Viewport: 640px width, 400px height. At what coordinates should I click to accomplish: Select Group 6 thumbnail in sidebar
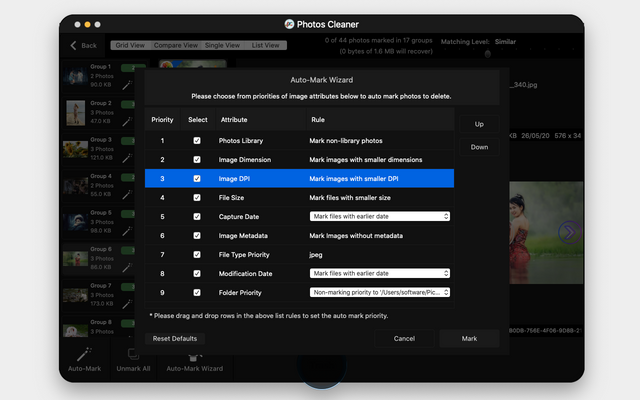[x=76, y=259]
